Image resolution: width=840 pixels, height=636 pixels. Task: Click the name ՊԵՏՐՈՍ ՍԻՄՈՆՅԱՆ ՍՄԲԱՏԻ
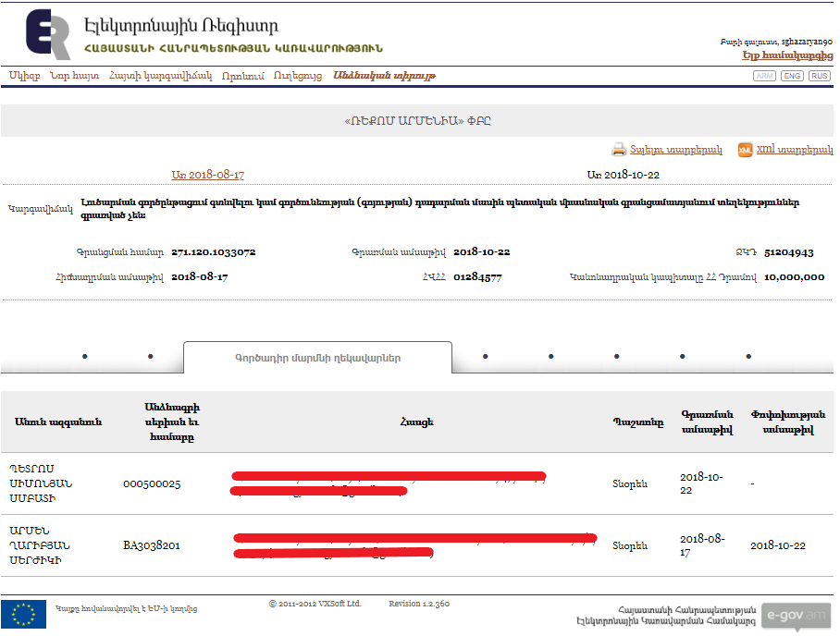click(x=41, y=483)
